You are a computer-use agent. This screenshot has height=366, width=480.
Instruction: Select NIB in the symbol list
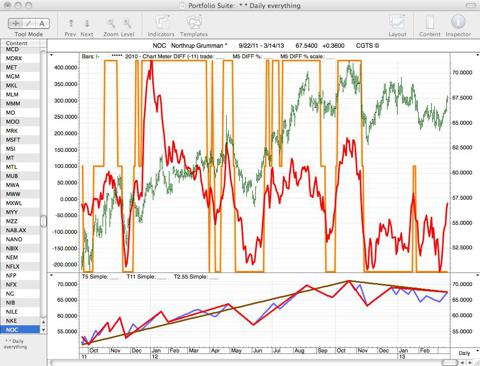[20, 302]
